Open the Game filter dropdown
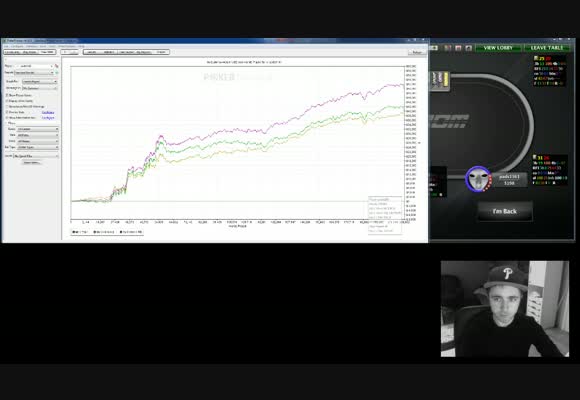This screenshot has height=400, width=580. [38, 129]
